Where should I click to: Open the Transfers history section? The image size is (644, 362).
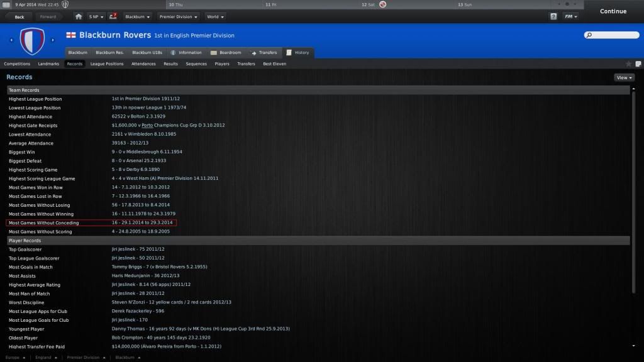click(x=246, y=64)
